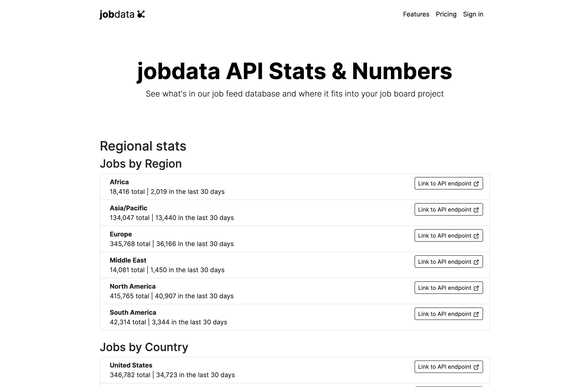588x387 pixels.
Task: Click the jobdata logo icon
Action: point(141,14)
